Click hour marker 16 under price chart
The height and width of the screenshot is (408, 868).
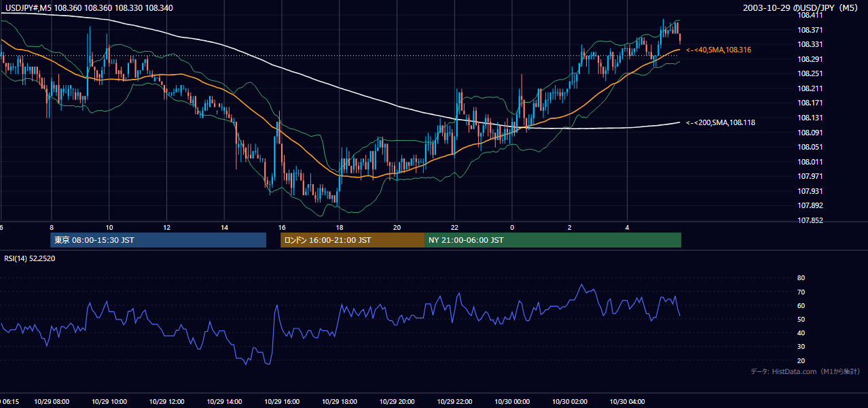pyautogui.click(x=282, y=228)
